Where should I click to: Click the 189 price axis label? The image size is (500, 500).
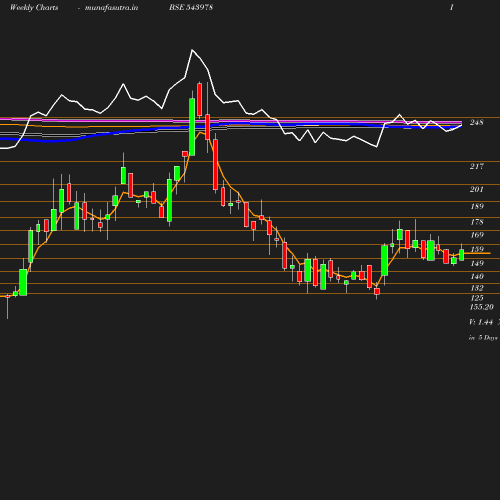[x=477, y=206]
